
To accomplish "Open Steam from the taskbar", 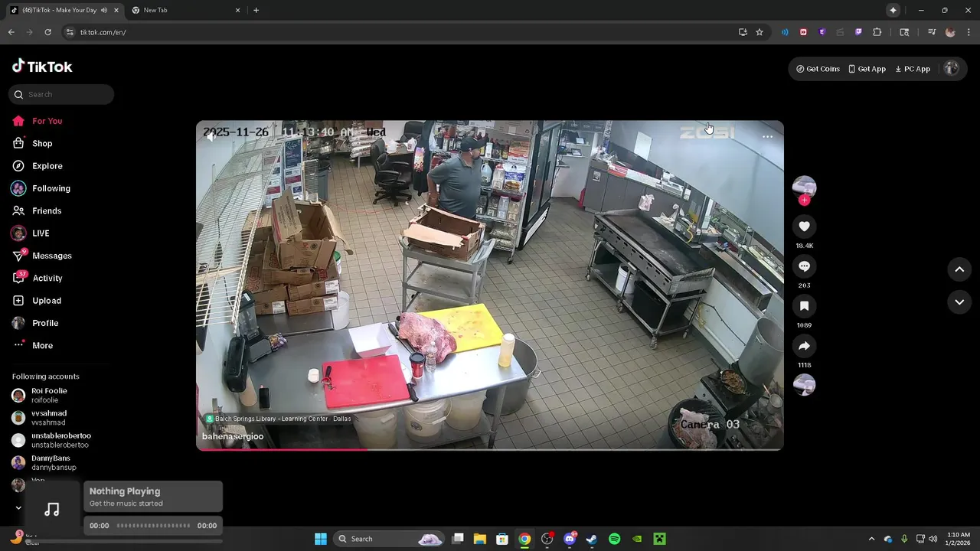I will pyautogui.click(x=592, y=539).
